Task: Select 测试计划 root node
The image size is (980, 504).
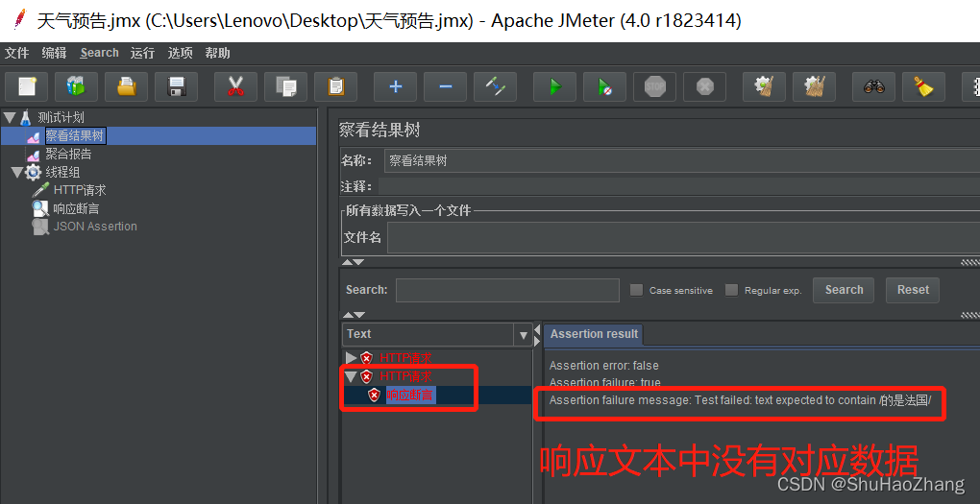Action: [61, 117]
